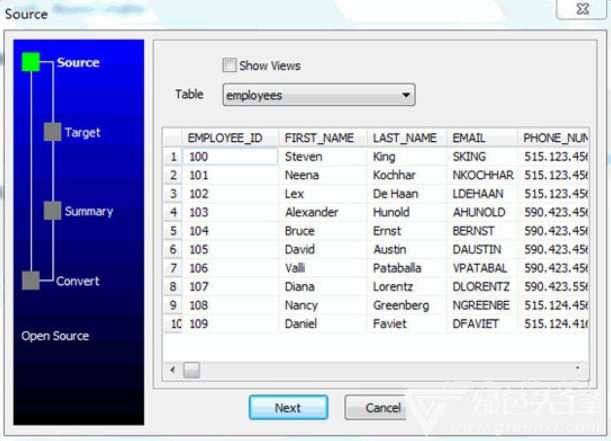The width and height of the screenshot is (611, 441).
Task: Select the cell with employee ID 109
Action: 230,324
